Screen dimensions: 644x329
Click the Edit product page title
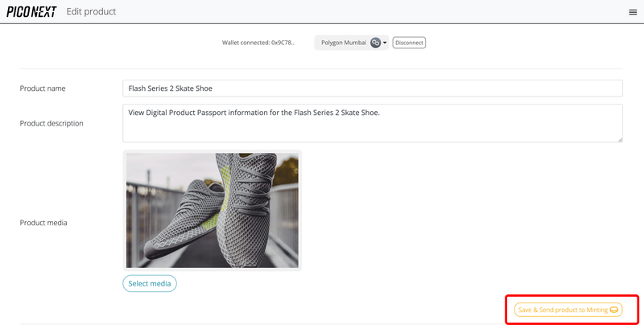pyautogui.click(x=91, y=12)
